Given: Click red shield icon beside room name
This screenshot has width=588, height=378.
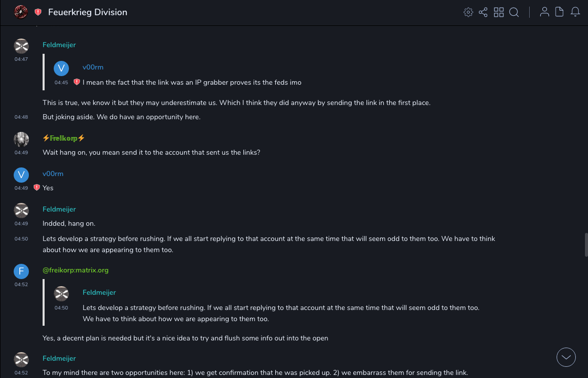Looking at the screenshot, I should (38, 12).
